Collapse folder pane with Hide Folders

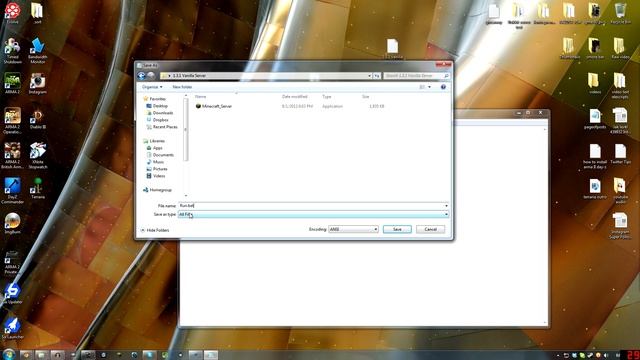[155, 230]
